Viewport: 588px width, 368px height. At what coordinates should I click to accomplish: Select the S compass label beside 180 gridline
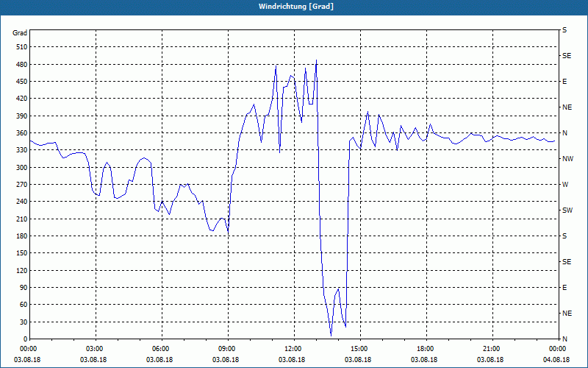tap(564, 236)
